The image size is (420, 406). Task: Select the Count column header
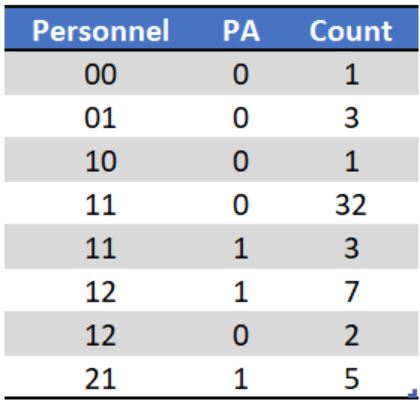point(351,31)
